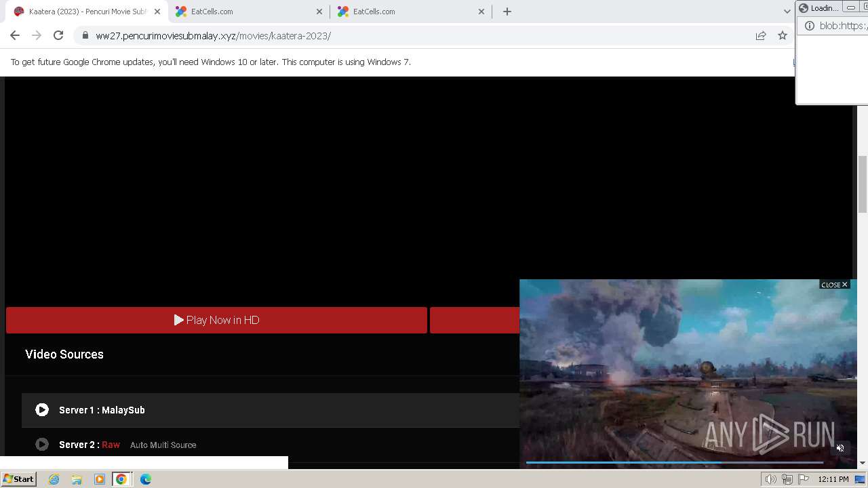This screenshot has height=488, width=868.
Task: Open volume speaker tray icon
Action: tap(770, 479)
